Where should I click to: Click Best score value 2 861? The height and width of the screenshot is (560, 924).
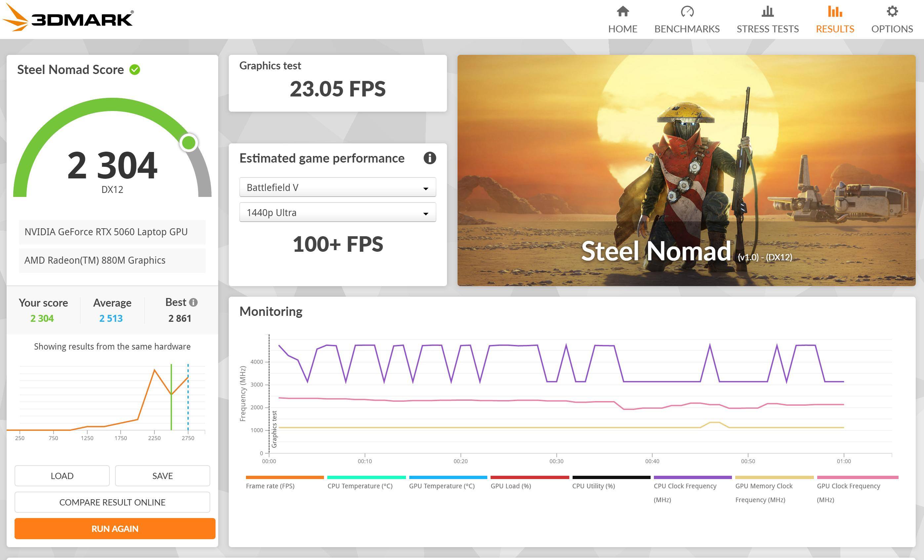point(180,318)
